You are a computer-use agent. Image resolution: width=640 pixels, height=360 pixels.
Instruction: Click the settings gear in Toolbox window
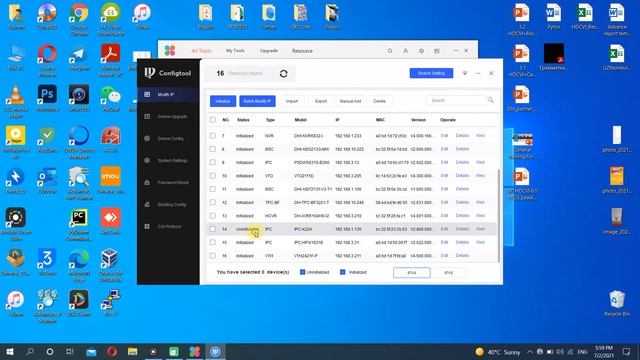click(421, 51)
